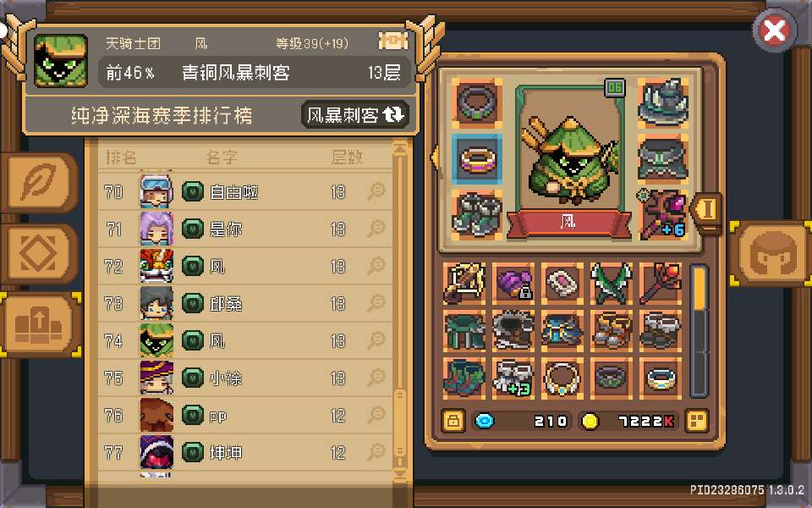
Task: Click the leaderboard scroll down arrow
Action: point(400,474)
